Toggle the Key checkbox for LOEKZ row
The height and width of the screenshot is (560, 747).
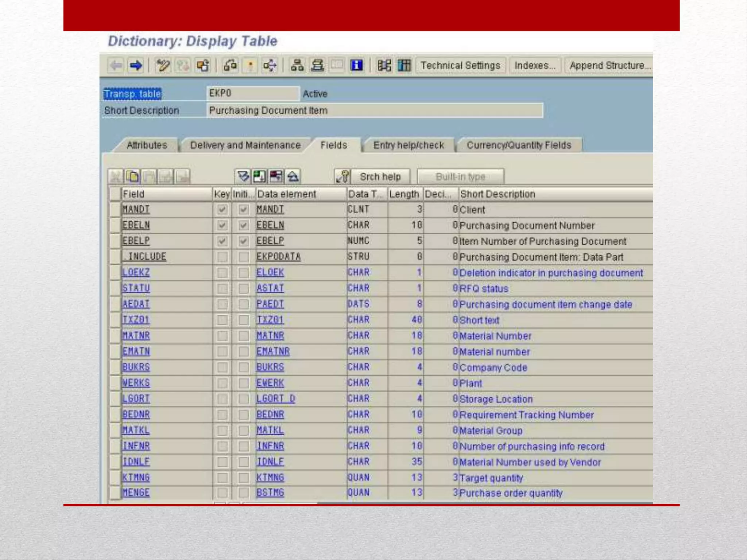tap(222, 273)
